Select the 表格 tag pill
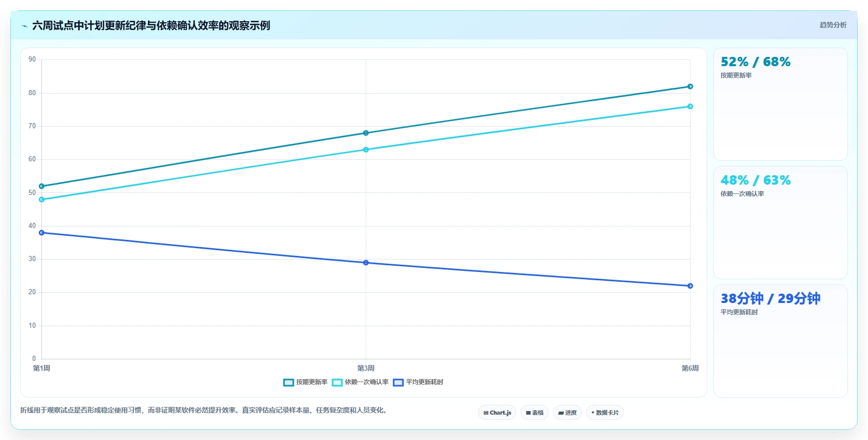Image resolution: width=868 pixels, height=440 pixels. coord(534,413)
